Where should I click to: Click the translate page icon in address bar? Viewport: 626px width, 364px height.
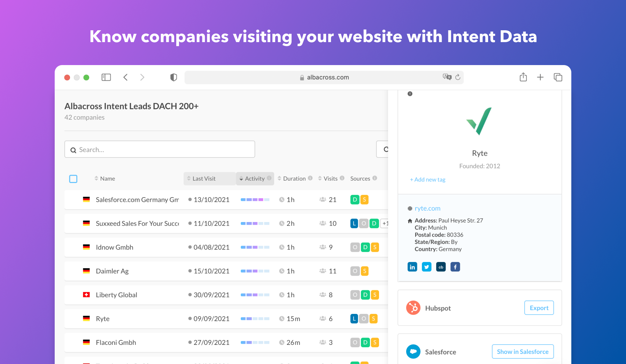(447, 77)
